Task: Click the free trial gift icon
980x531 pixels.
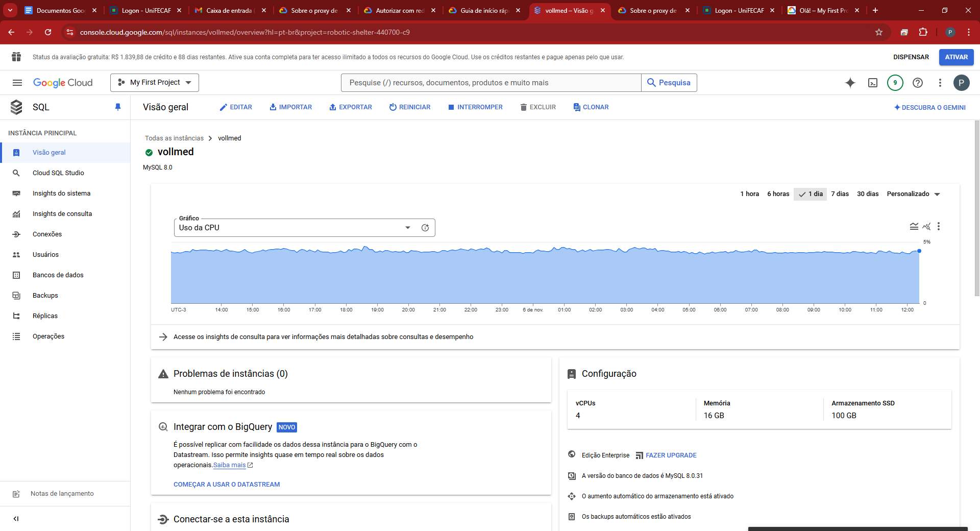Action: pyautogui.click(x=16, y=57)
